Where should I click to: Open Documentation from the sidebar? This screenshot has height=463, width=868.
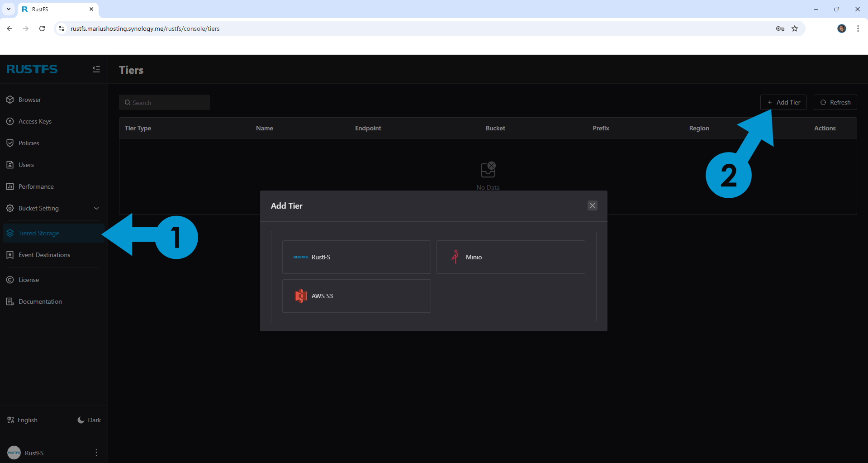pyautogui.click(x=54, y=301)
